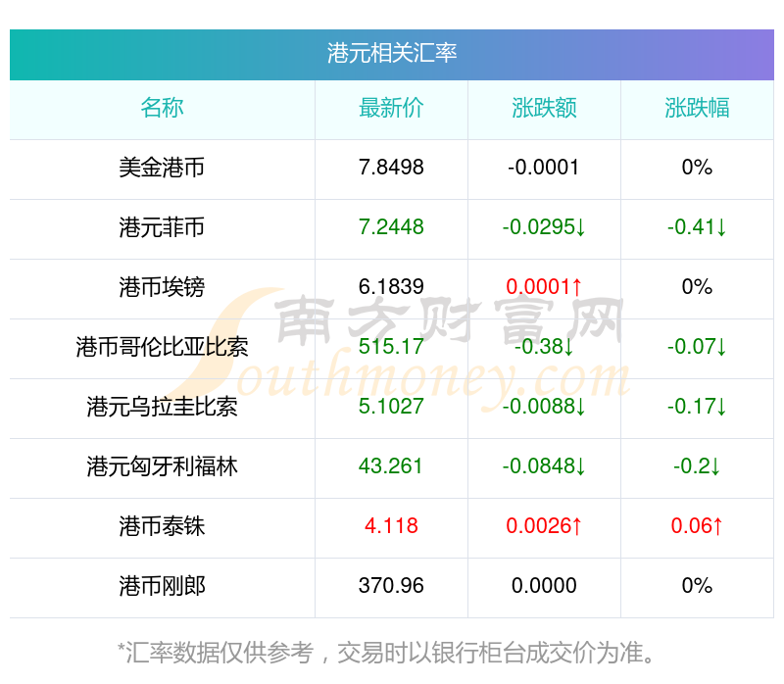This screenshot has height=684, width=784.
Task: Click the change value -0.38↓
Action: (x=544, y=347)
